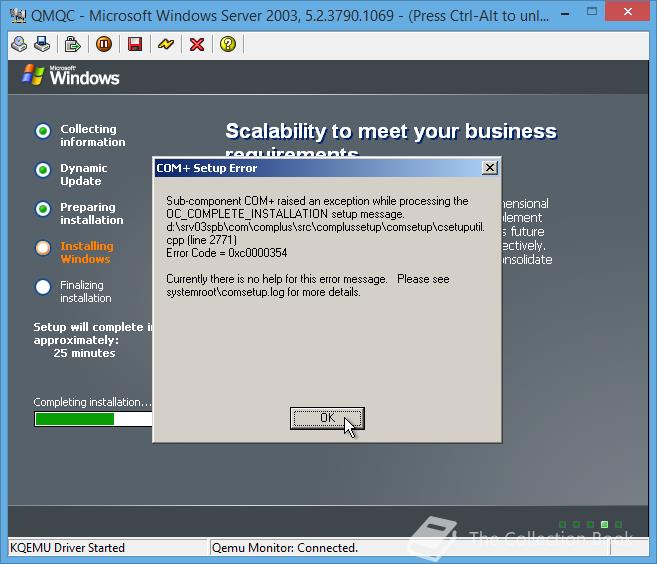Click the 'Error Code = 0xc0000354' text
This screenshot has height=564, width=657.
(227, 253)
